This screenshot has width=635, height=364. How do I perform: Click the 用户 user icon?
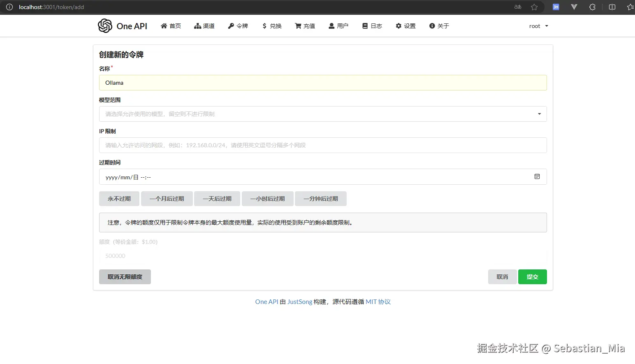point(331,26)
